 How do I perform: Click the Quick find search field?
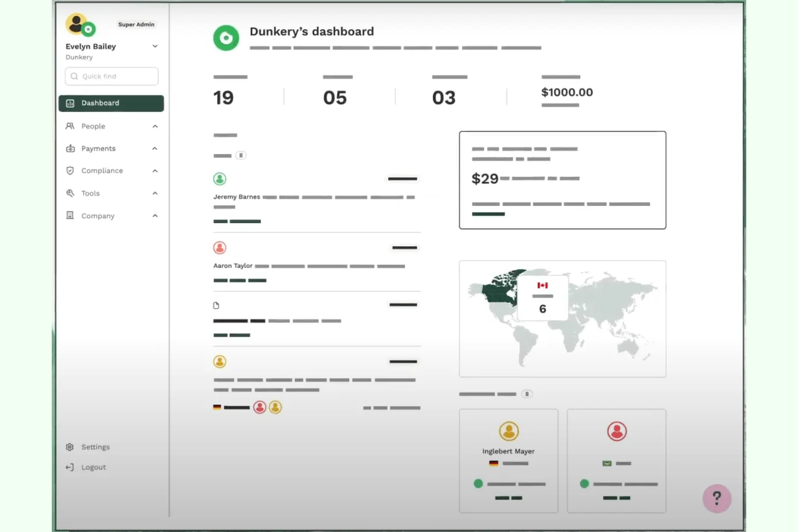point(112,77)
